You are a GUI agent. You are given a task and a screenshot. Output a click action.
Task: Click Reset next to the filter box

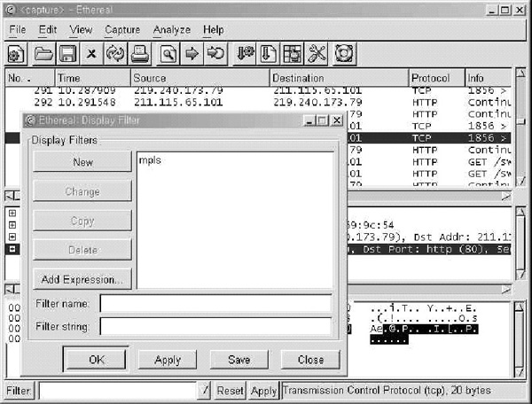pos(230,391)
